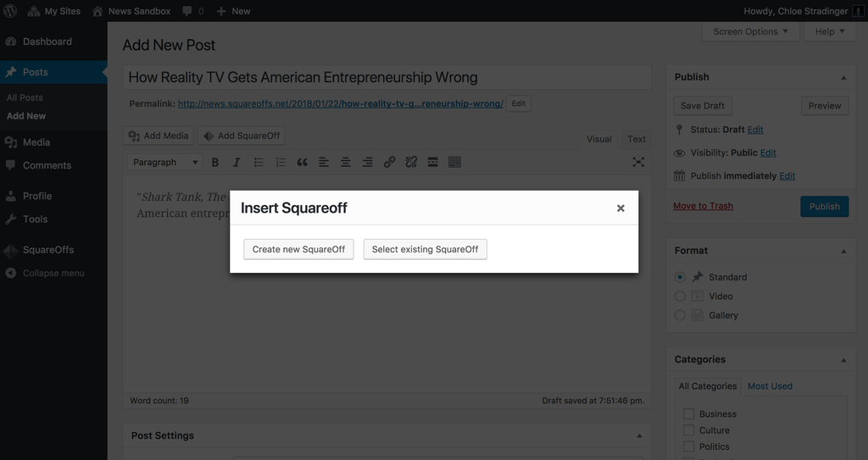Select the Standard format radio
Screen dimensions: 868x460
tap(680, 277)
